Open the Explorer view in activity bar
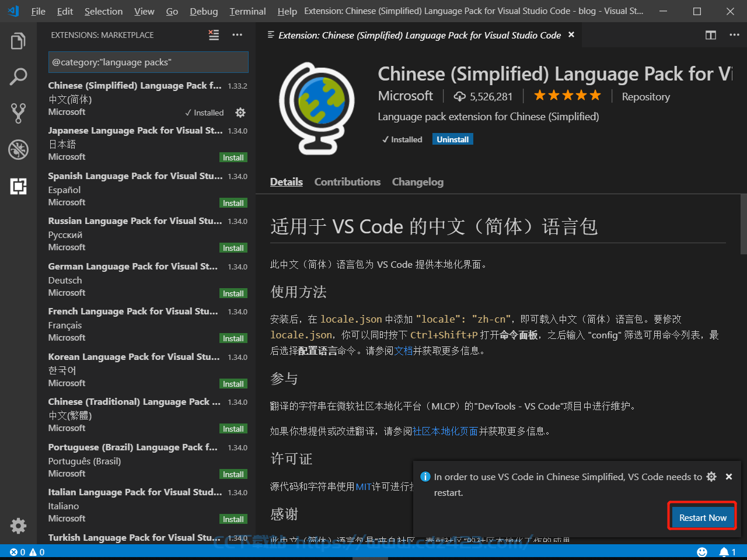 pos(18,41)
